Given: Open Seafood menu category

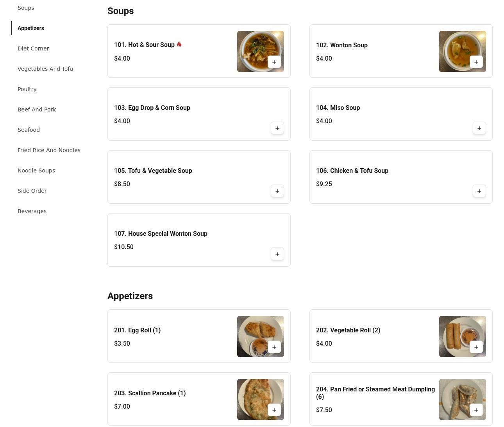Looking at the screenshot, I should (x=29, y=130).
